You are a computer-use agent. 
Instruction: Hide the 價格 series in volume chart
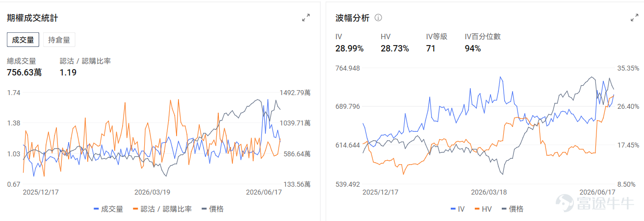(x=212, y=209)
